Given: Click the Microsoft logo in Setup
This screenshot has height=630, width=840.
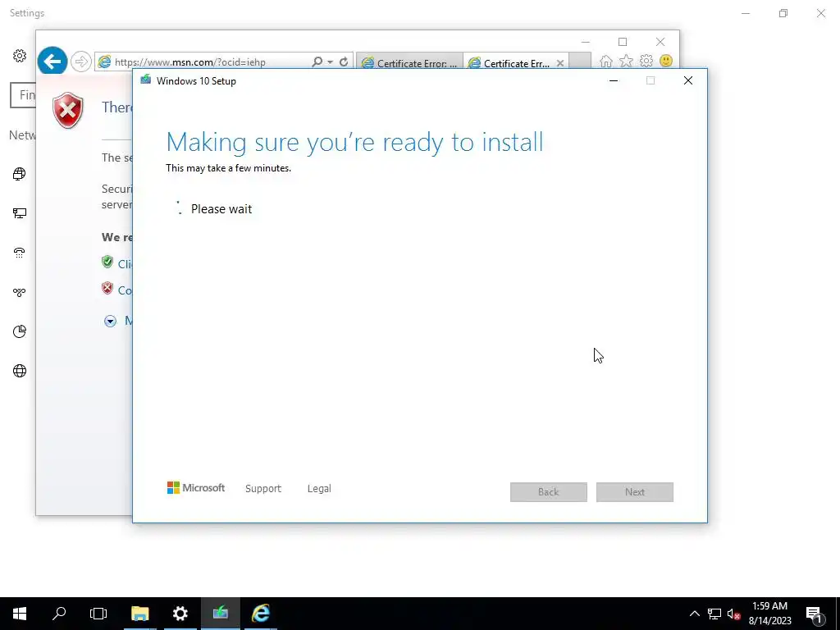Looking at the screenshot, I should pyautogui.click(x=195, y=488).
